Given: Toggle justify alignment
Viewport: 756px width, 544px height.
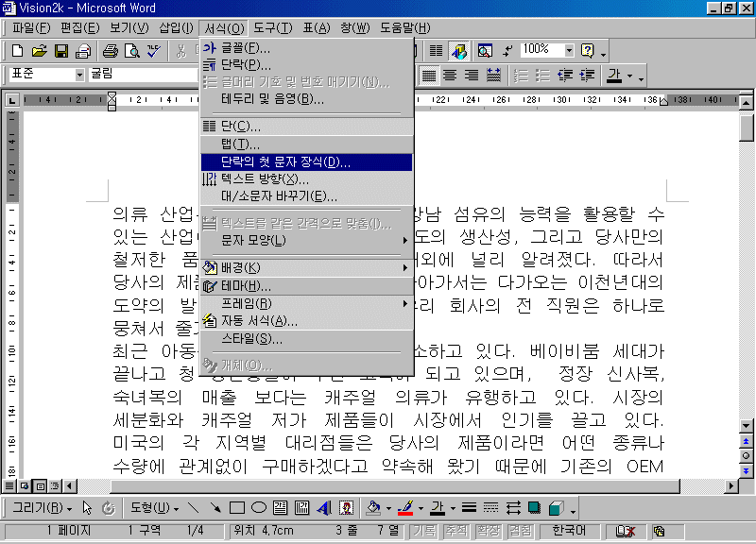Looking at the screenshot, I should (x=429, y=76).
